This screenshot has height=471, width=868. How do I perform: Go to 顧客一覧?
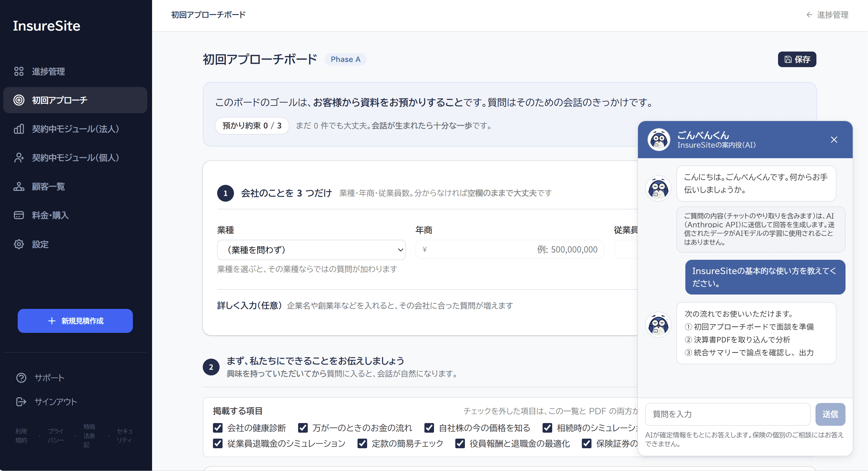point(75,187)
